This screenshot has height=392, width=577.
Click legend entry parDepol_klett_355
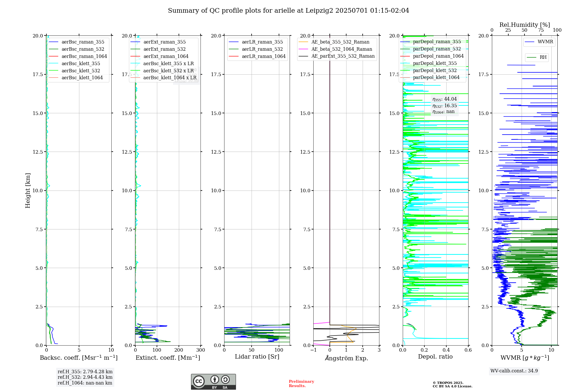pyautogui.click(x=435, y=63)
